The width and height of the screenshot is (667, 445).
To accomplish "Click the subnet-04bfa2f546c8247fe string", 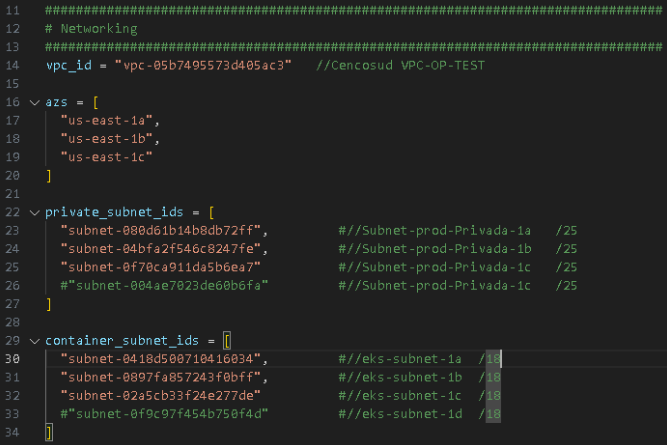I will click(x=164, y=249).
